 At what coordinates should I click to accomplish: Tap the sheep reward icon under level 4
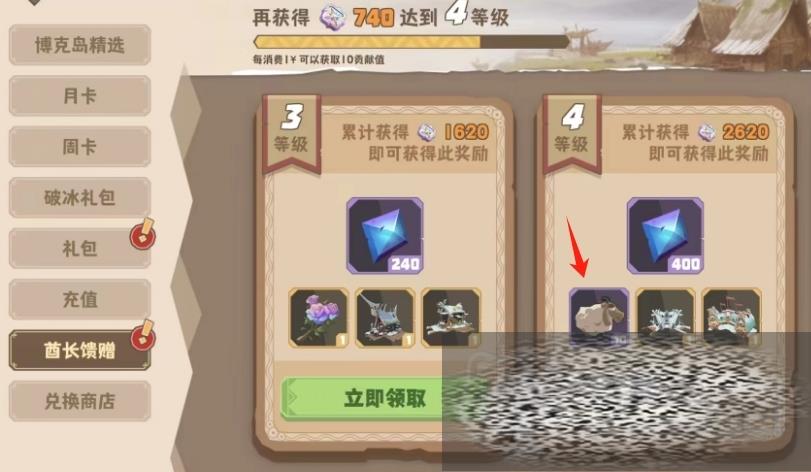(x=599, y=316)
